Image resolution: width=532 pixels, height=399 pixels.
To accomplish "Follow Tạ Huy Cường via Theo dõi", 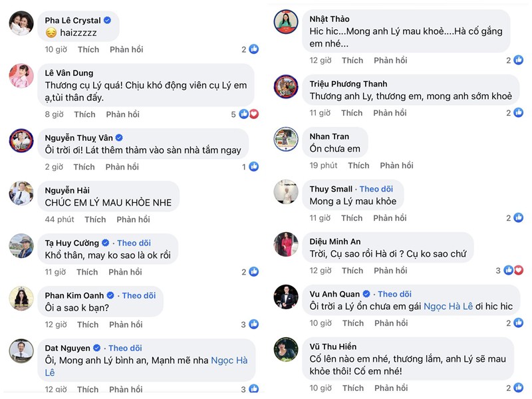I will point(134,243).
